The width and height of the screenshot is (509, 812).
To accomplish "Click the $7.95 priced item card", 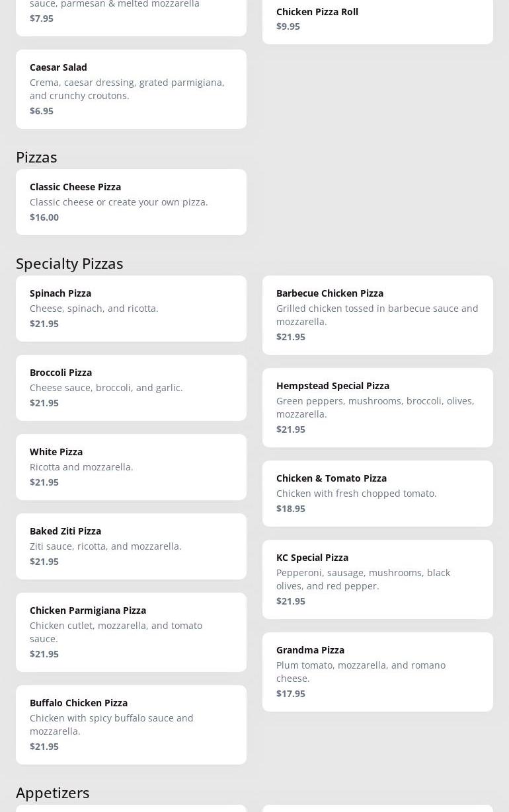I will [x=131, y=15].
